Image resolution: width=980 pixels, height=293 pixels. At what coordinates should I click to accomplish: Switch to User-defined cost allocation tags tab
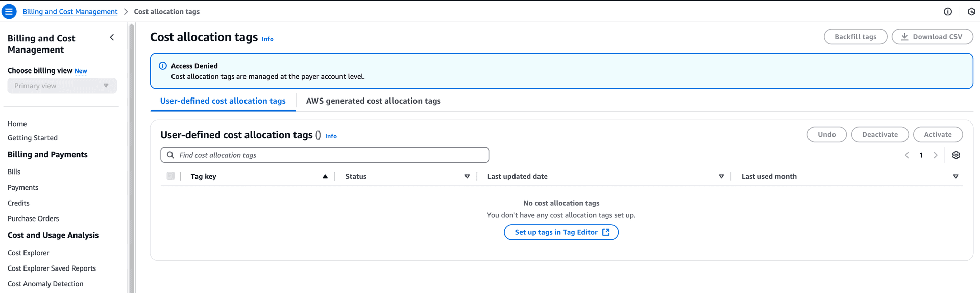(x=223, y=101)
